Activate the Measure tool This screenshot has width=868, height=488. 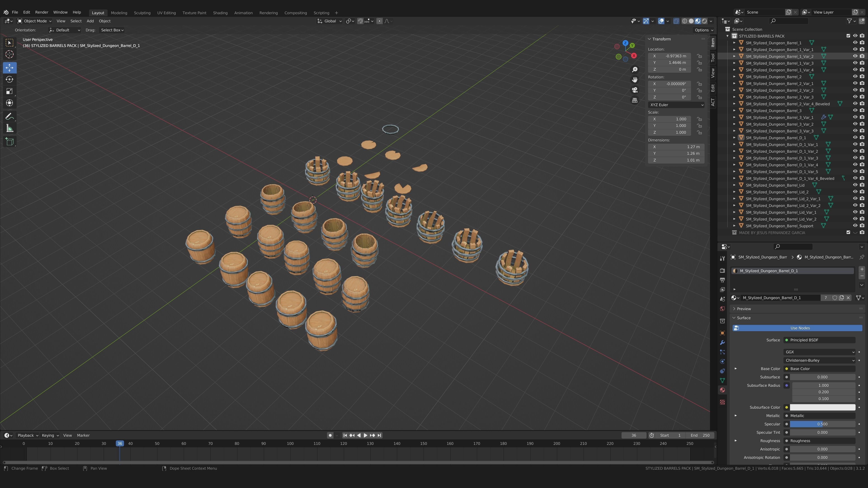(9, 129)
